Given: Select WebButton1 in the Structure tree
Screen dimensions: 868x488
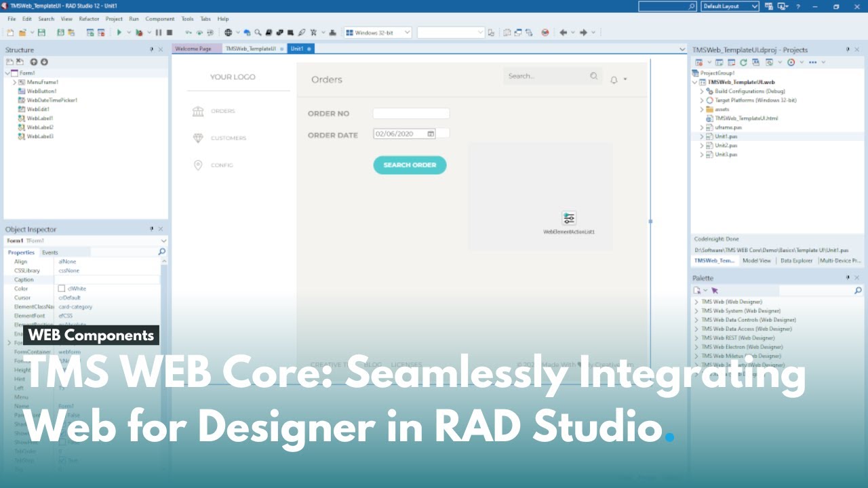Looking at the screenshot, I should coord(42,91).
